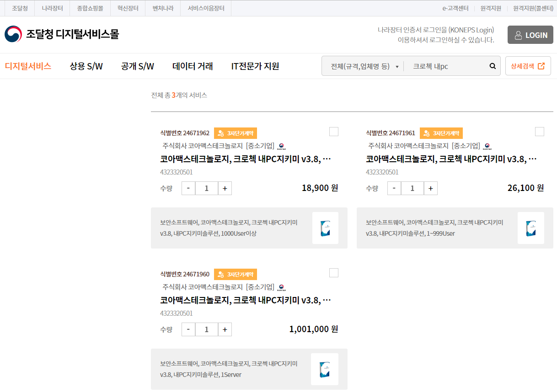Screen dimensions: 557x392
Task: Click description text ending 1~999User
Action: pos(434,228)
